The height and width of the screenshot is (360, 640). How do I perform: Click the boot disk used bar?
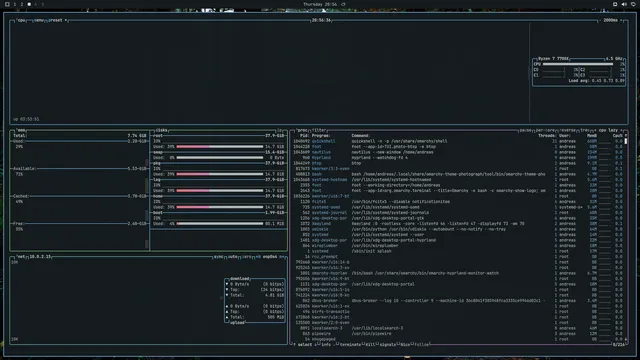[x=220, y=224]
